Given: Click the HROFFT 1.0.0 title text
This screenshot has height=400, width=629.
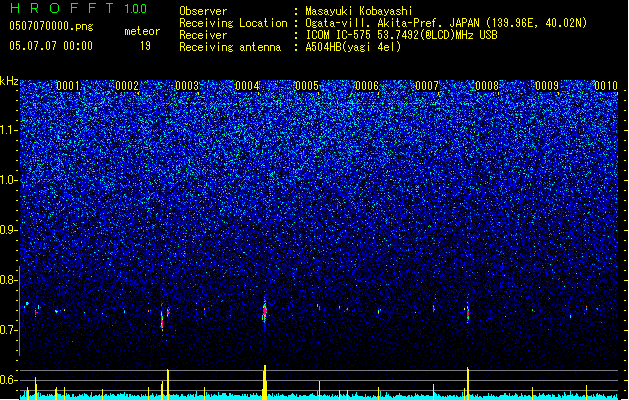Looking at the screenshot, I should point(78,8).
